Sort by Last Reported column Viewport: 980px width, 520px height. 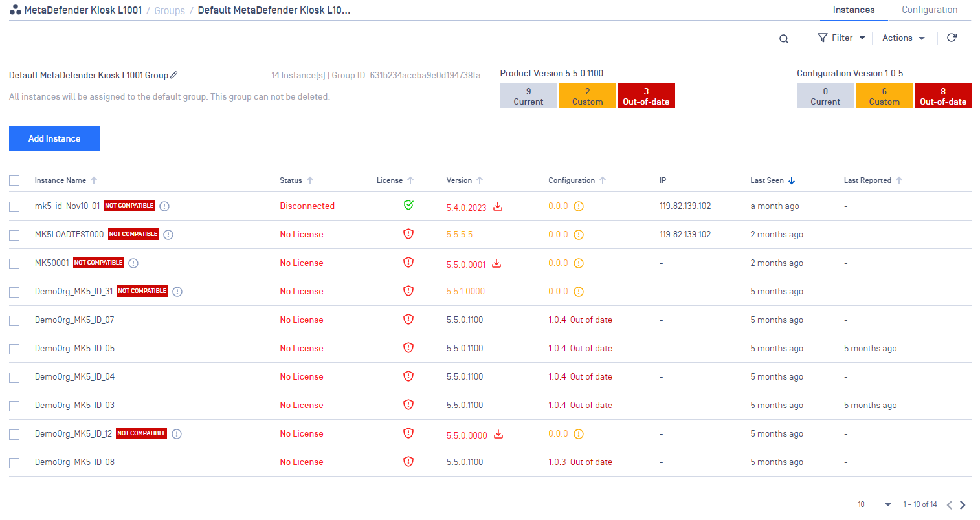(873, 180)
